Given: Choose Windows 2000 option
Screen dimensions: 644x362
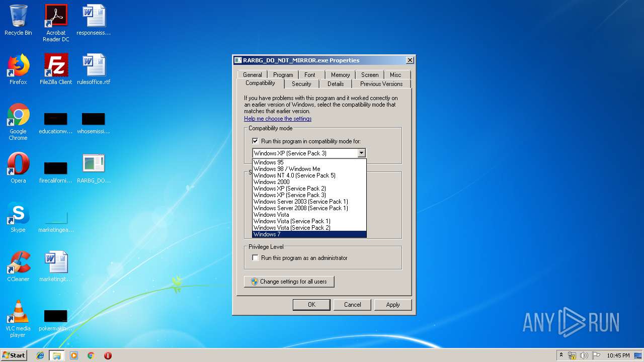Looking at the screenshot, I should [x=309, y=182].
